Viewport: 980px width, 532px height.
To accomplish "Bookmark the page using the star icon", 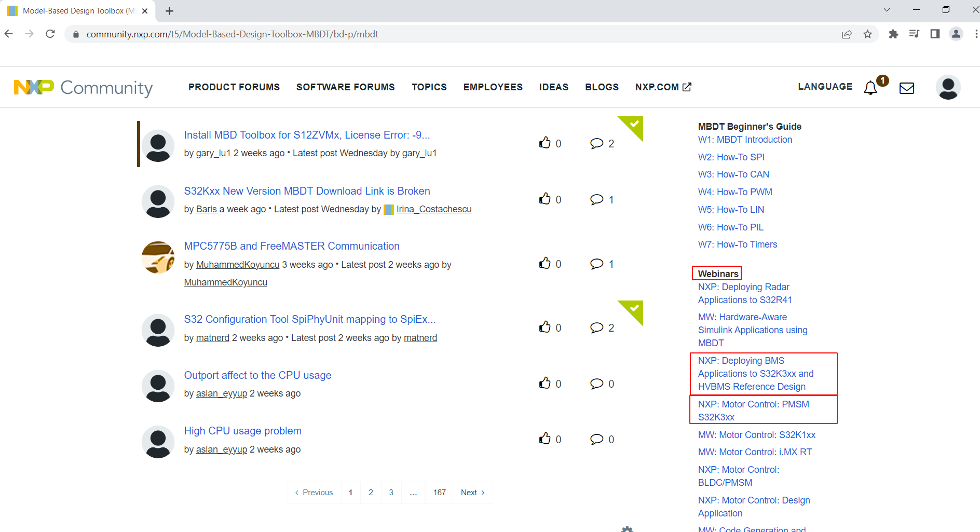I will point(868,34).
